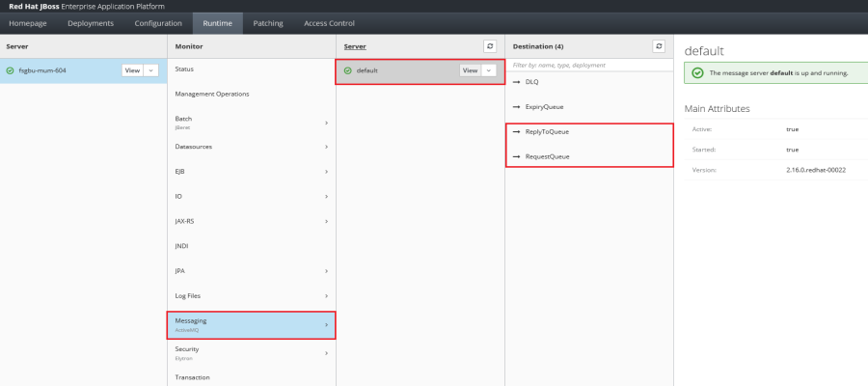Open the Access Control tab

tap(330, 23)
